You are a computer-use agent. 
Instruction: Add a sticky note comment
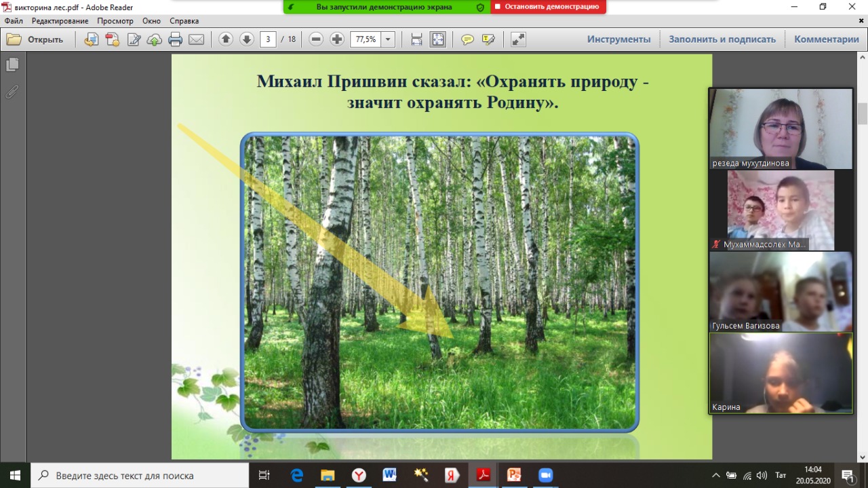[467, 39]
